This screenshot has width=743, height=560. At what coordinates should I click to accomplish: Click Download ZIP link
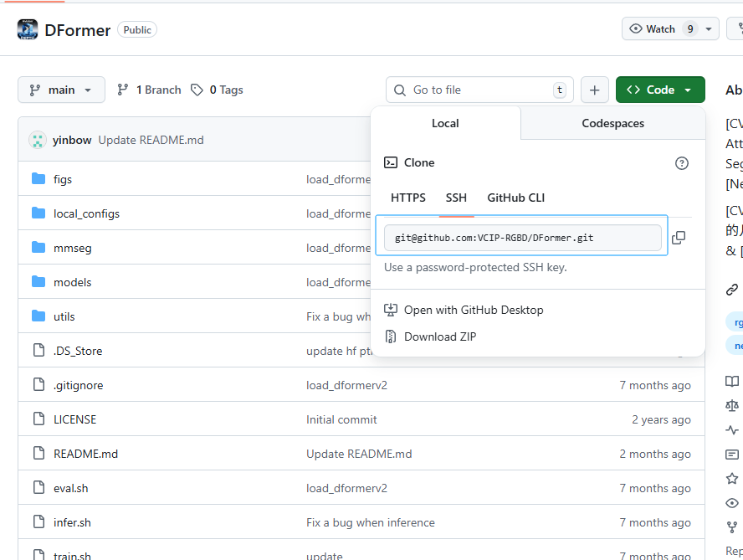[x=440, y=337]
